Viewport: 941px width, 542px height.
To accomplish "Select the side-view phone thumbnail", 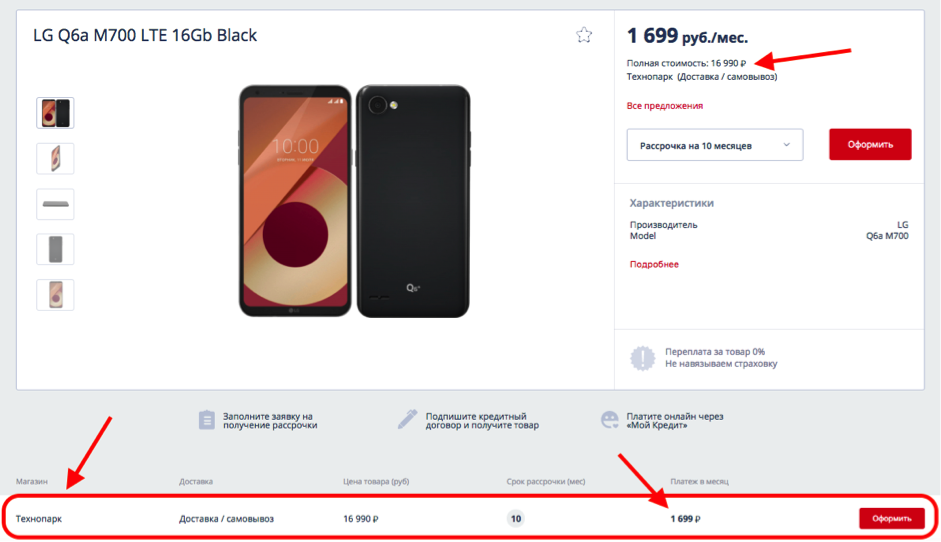I will pos(55,204).
